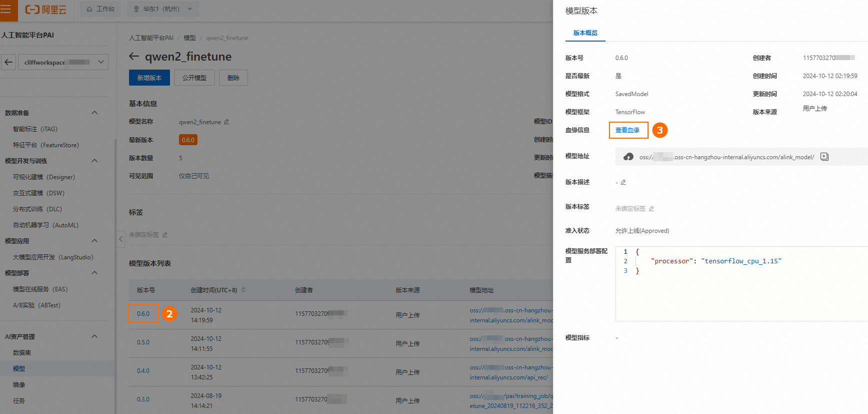This screenshot has width=868, height=414.
Task: Click the 查看血缘 link
Action: click(627, 130)
